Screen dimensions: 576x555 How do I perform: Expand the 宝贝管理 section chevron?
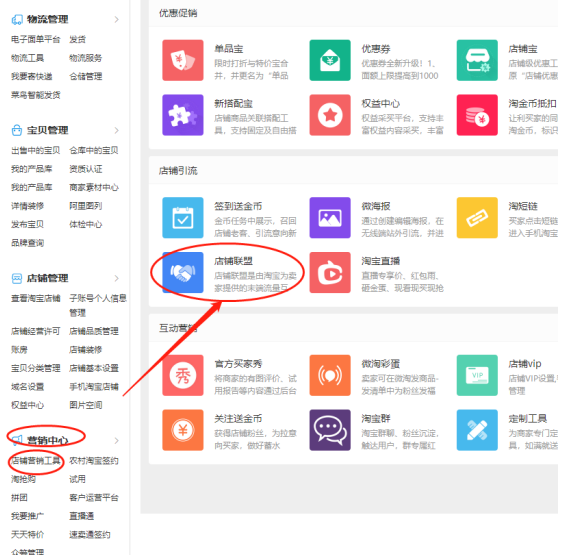pyautogui.click(x=116, y=130)
